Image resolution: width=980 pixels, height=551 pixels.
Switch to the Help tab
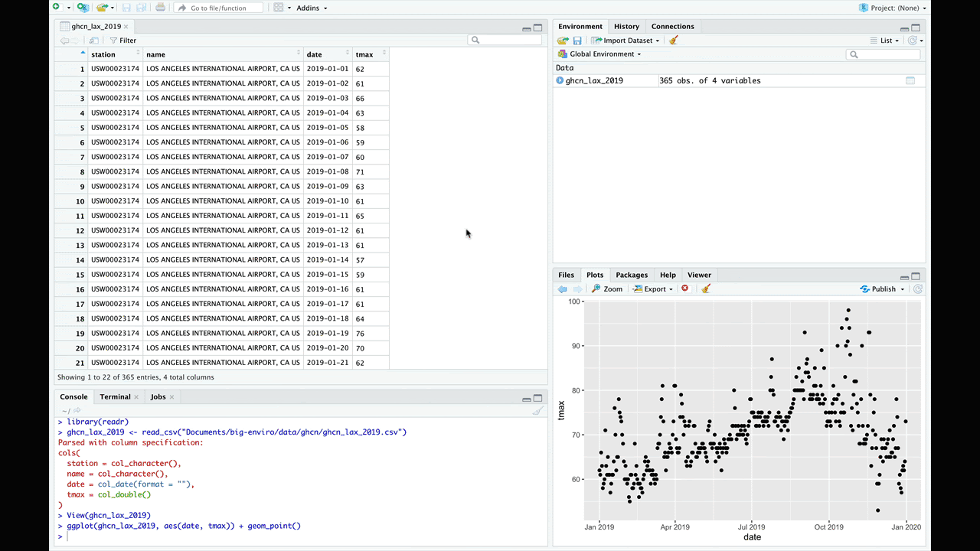pyautogui.click(x=668, y=275)
